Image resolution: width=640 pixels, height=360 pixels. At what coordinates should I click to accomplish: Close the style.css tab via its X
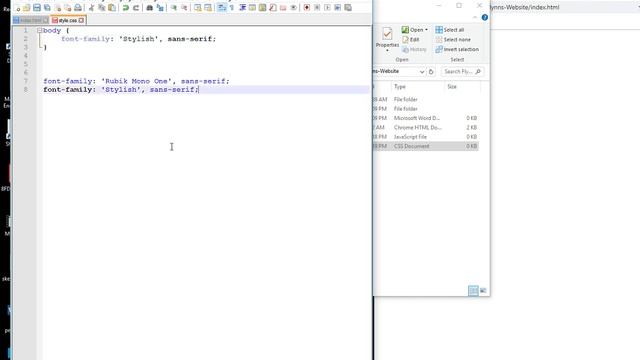[x=81, y=20]
